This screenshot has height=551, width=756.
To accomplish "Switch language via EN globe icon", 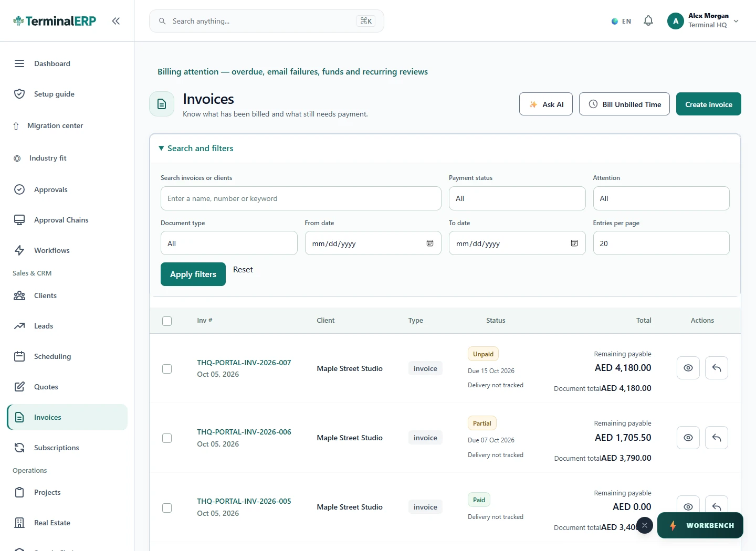I will coord(621,22).
